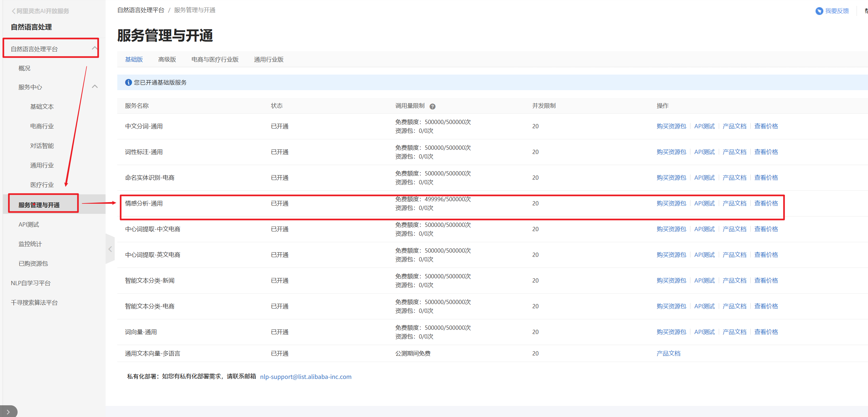
Task: Click the info icon in the blue notice bar
Action: 128,82
